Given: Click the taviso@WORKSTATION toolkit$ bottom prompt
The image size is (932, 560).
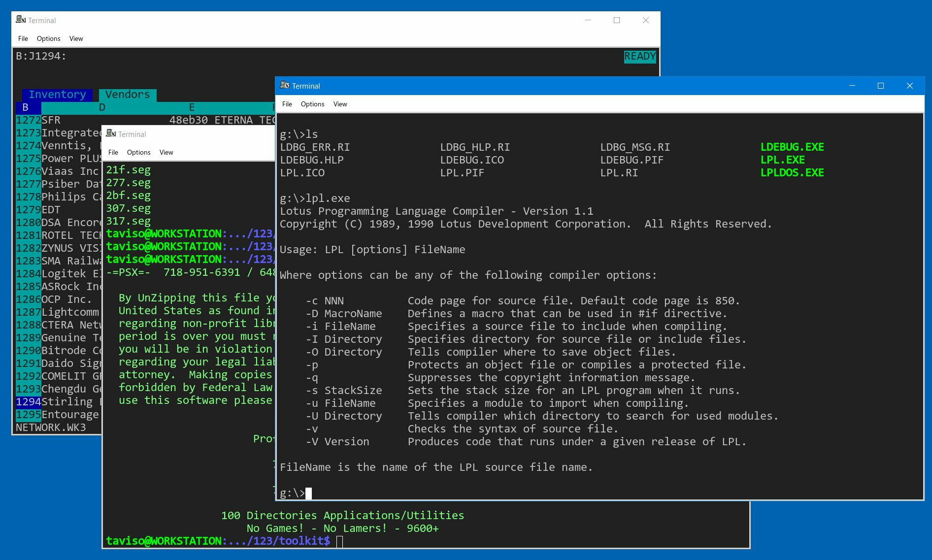Looking at the screenshot, I should [218, 541].
